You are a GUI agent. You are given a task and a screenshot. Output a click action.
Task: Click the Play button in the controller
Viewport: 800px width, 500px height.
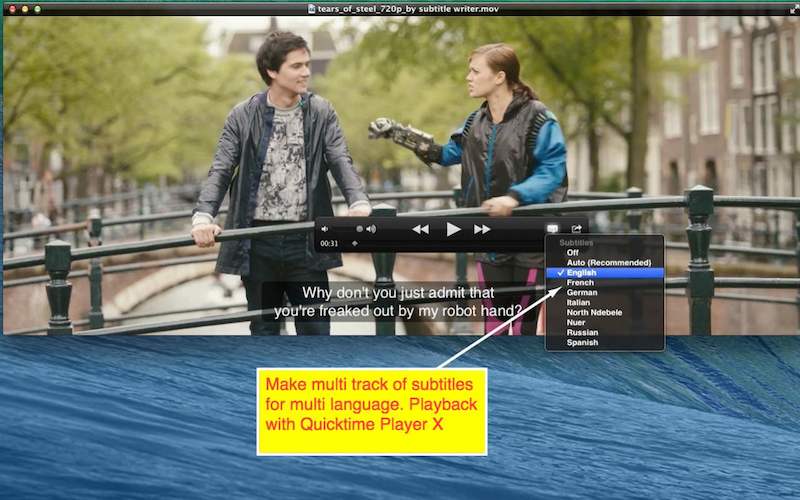click(x=453, y=230)
